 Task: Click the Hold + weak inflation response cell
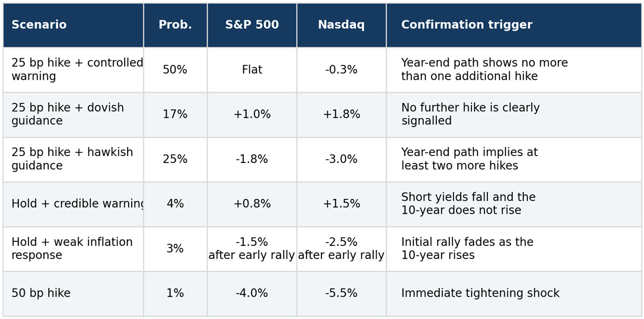click(x=73, y=249)
